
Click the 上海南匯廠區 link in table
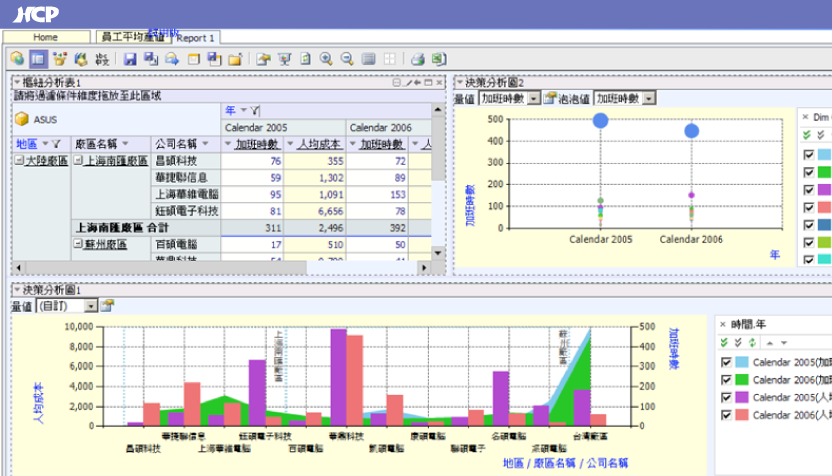(x=115, y=160)
